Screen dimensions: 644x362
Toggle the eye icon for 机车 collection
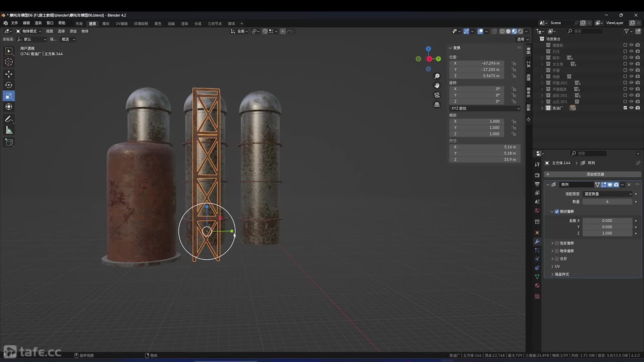631,58
